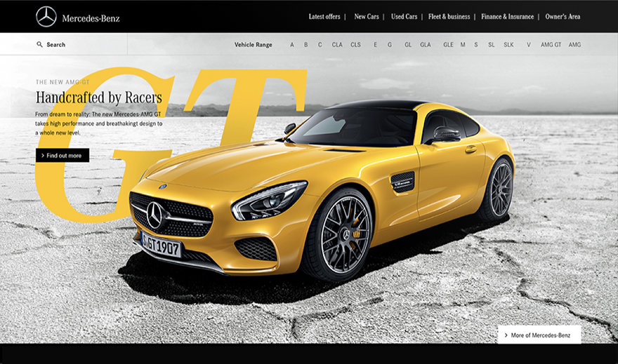This screenshot has width=618, height=364.
Task: Open the Latest offers menu
Action: (324, 17)
